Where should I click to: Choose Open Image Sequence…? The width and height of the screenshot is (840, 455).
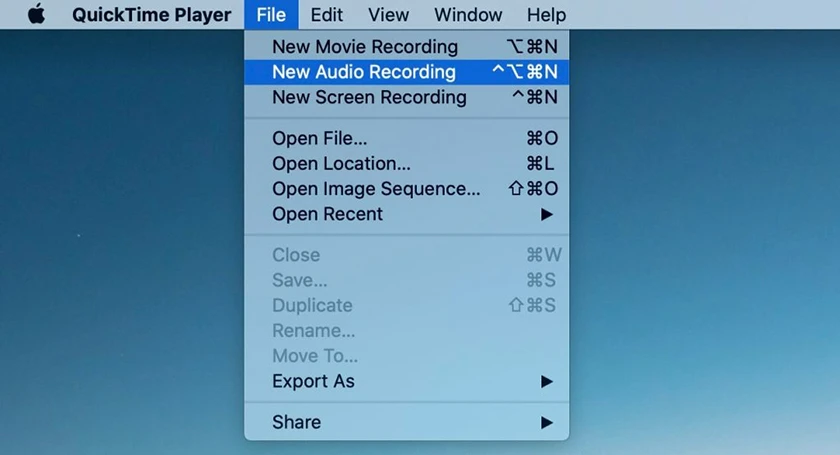click(x=407, y=189)
